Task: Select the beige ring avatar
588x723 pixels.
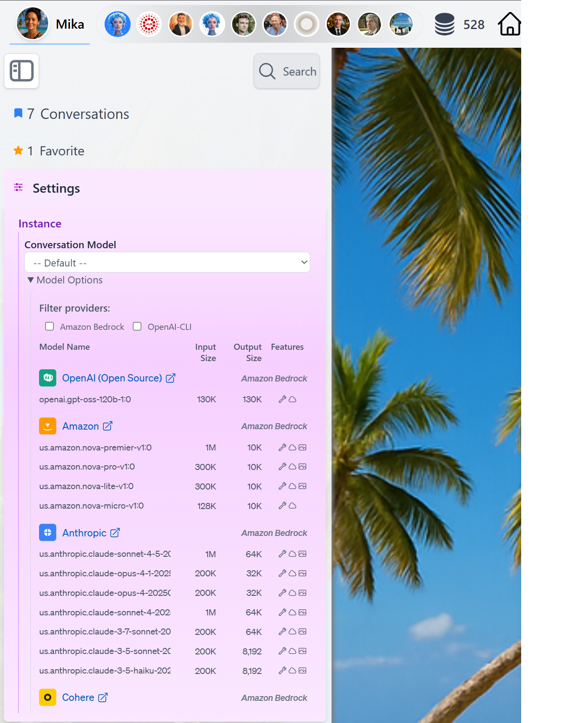Action: (x=306, y=24)
